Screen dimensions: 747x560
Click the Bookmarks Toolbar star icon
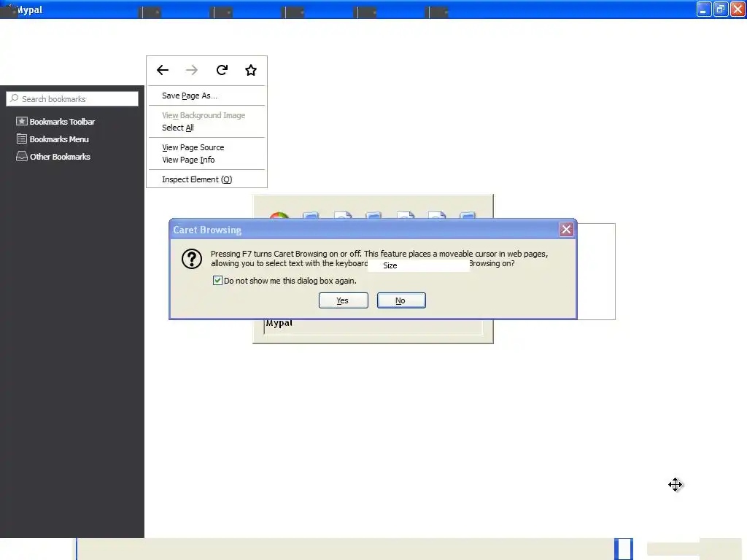pos(21,122)
